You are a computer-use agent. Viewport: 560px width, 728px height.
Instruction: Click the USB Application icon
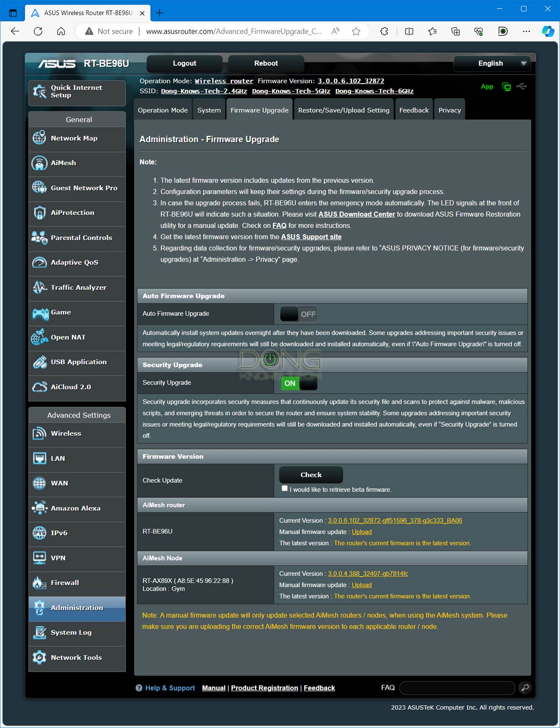tap(39, 362)
